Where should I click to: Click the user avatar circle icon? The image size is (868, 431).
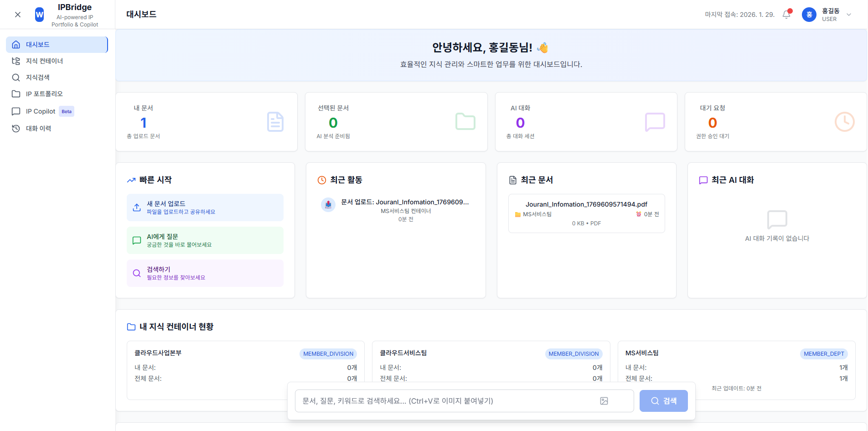(x=809, y=15)
